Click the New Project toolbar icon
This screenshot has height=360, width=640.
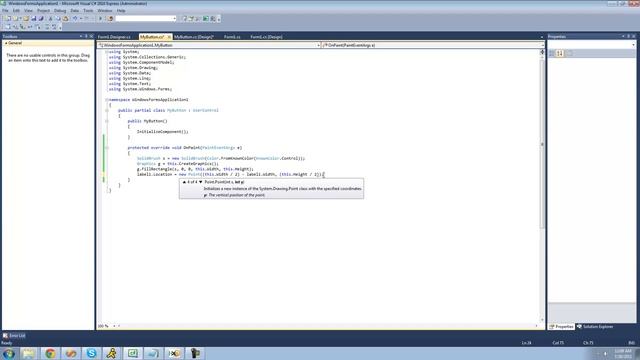[x=8, y=18]
